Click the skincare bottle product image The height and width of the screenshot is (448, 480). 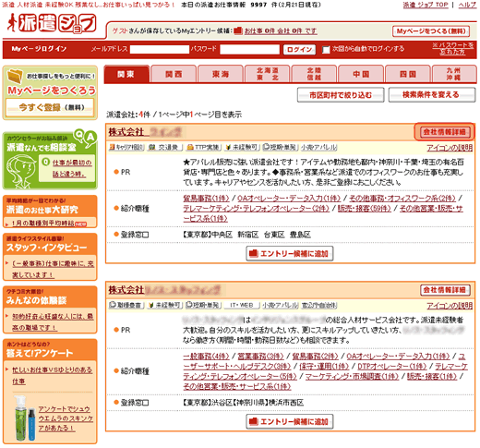[x=25, y=418]
